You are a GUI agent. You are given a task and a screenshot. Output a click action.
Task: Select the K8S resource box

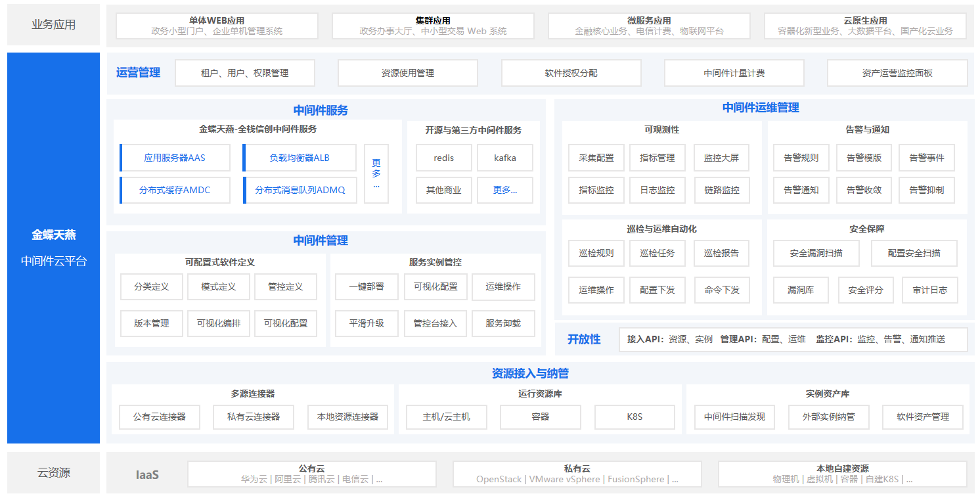tap(635, 417)
